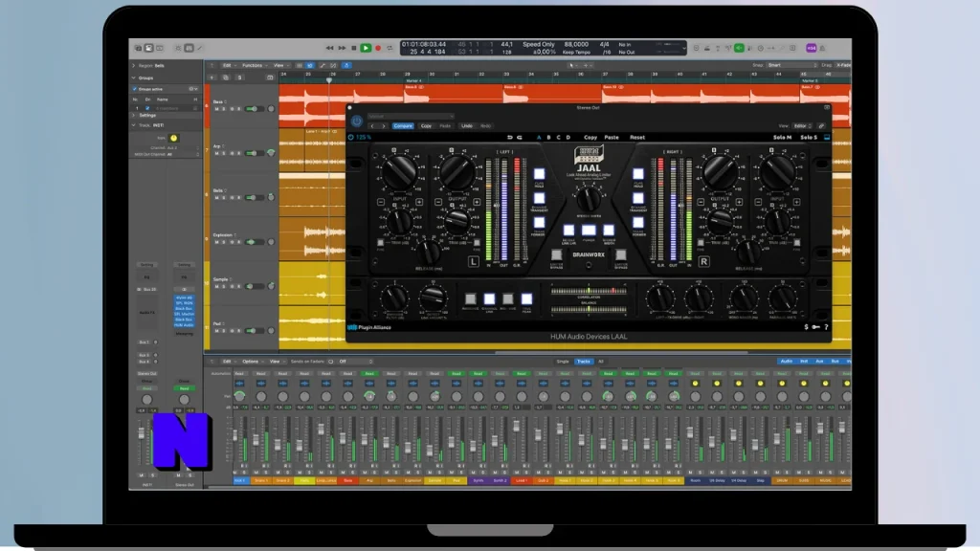The image size is (980, 551).
Task: Open the Library icon in control bar
Action: pyautogui.click(x=138, y=48)
